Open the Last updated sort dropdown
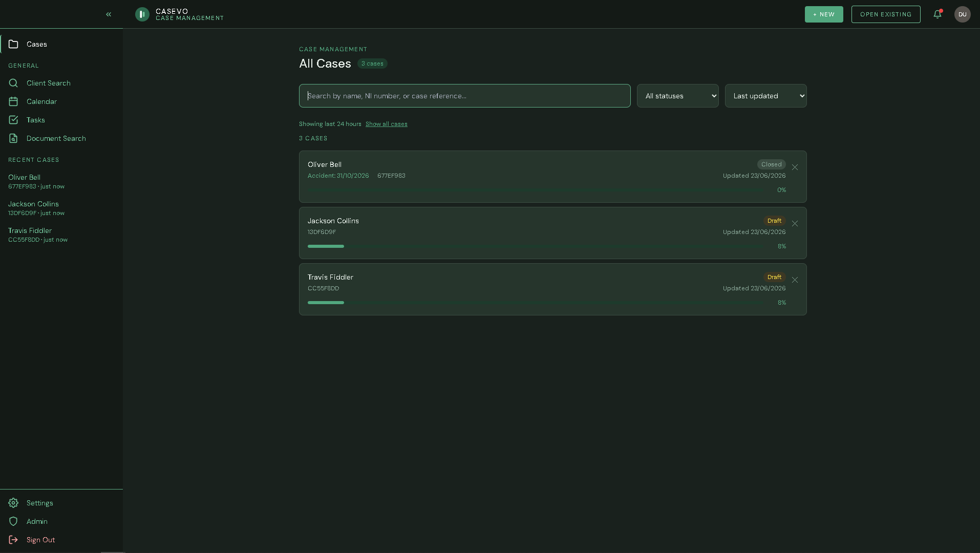Image resolution: width=980 pixels, height=553 pixels. click(765, 96)
